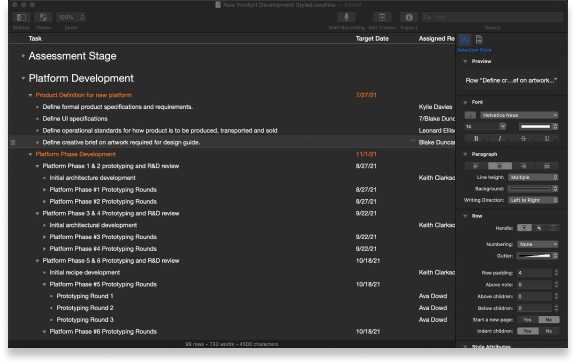Select the third Handle style option

(552, 228)
